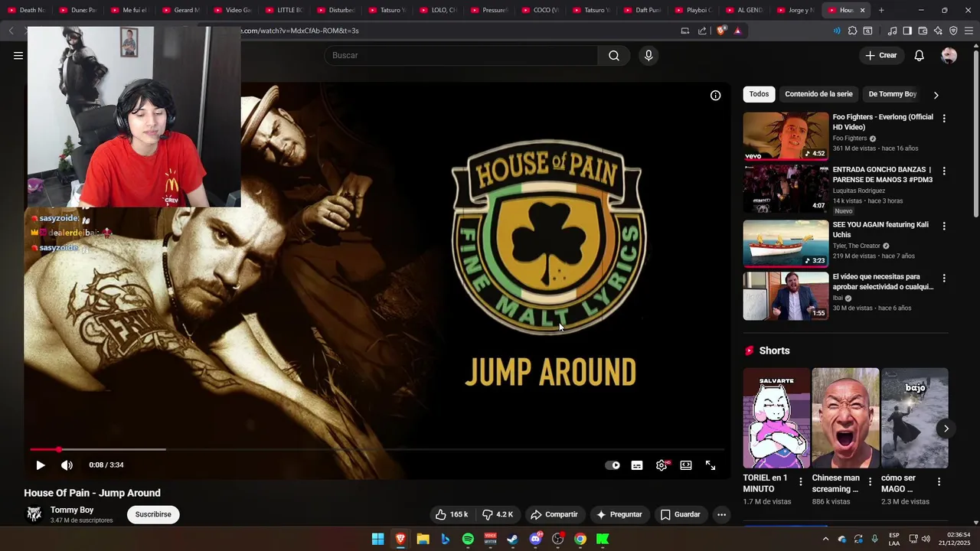Show video info card icon

[715, 96]
